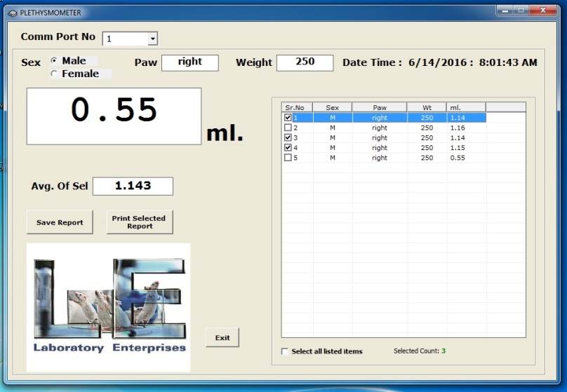This screenshot has width=567, height=392.
Task: Select the Female radio button
Action: pos(54,74)
